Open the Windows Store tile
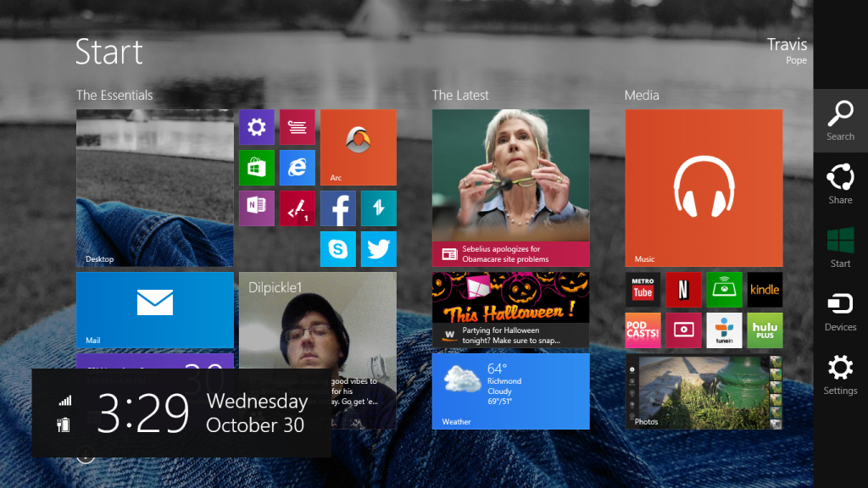The height and width of the screenshot is (488, 868). [x=256, y=167]
